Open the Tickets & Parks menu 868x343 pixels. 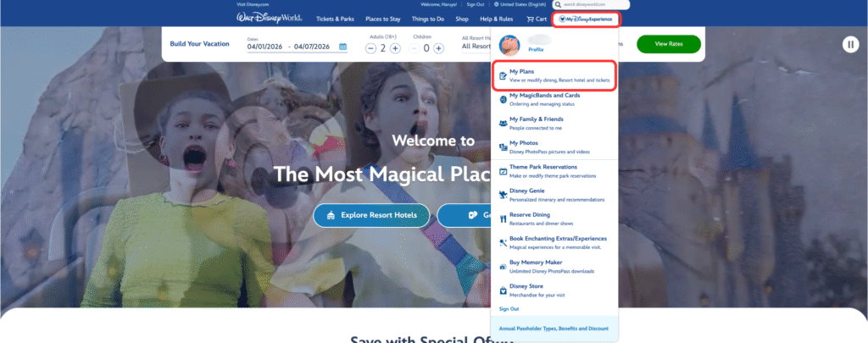pyautogui.click(x=335, y=19)
